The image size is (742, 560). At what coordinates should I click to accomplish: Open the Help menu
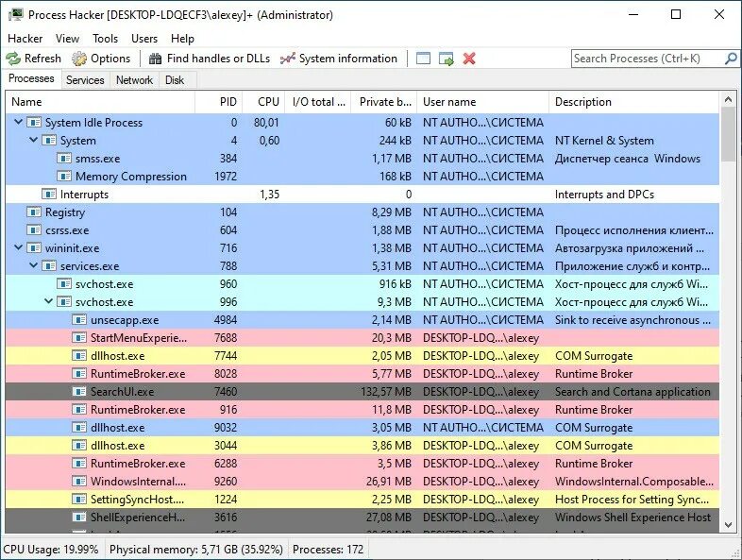[x=182, y=39]
